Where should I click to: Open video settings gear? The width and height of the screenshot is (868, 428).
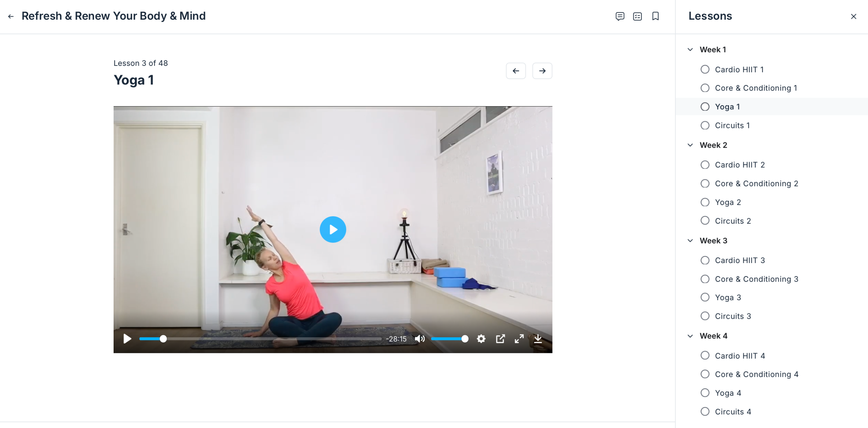click(481, 339)
